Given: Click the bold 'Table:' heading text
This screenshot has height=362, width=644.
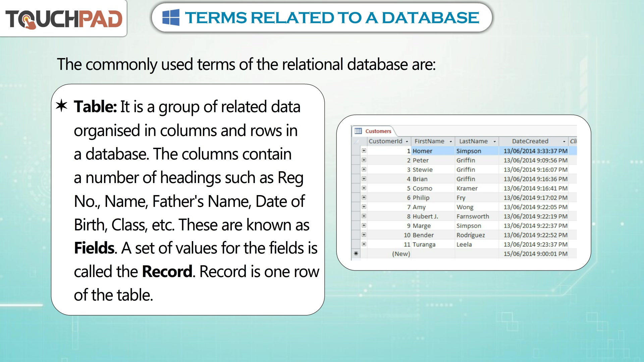Looking at the screenshot, I should (95, 107).
